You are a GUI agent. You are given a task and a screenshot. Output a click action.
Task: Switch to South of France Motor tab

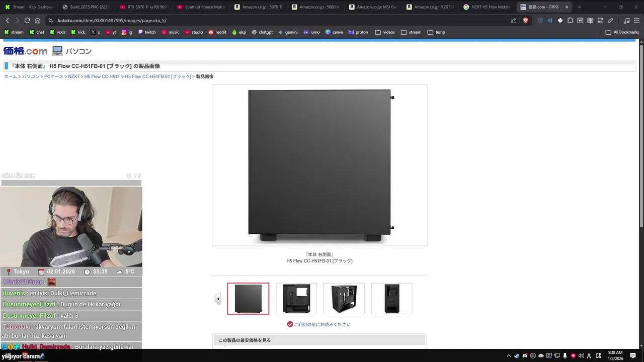pyautogui.click(x=201, y=7)
